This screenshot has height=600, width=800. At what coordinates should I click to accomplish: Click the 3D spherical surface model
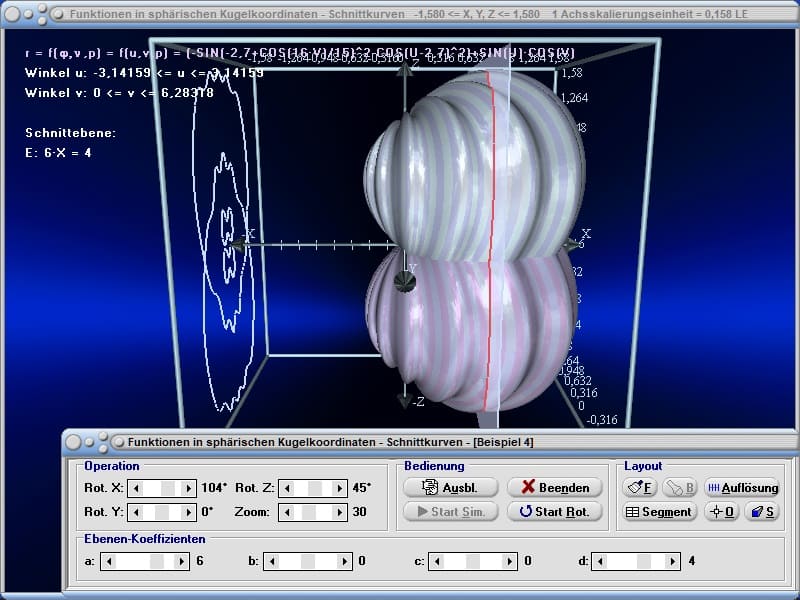[474, 240]
